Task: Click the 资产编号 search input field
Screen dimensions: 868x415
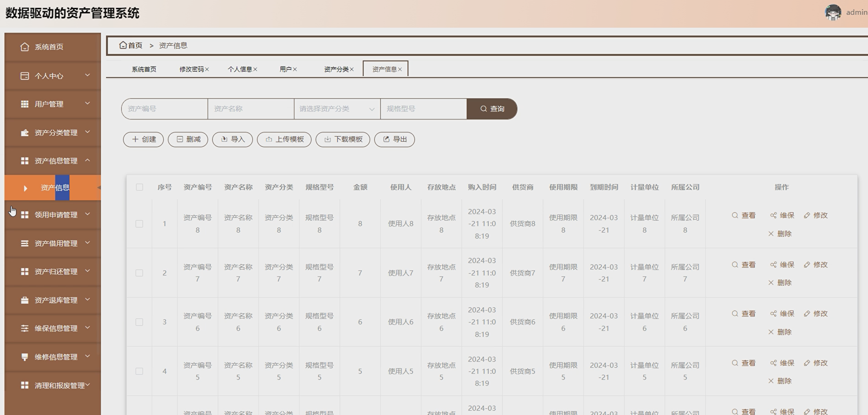Action: tap(164, 109)
